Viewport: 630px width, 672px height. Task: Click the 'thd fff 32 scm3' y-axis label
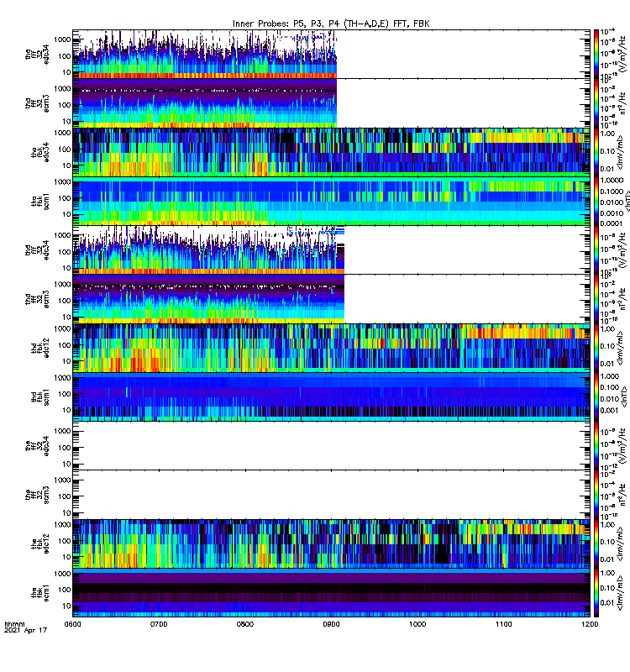click(x=37, y=299)
